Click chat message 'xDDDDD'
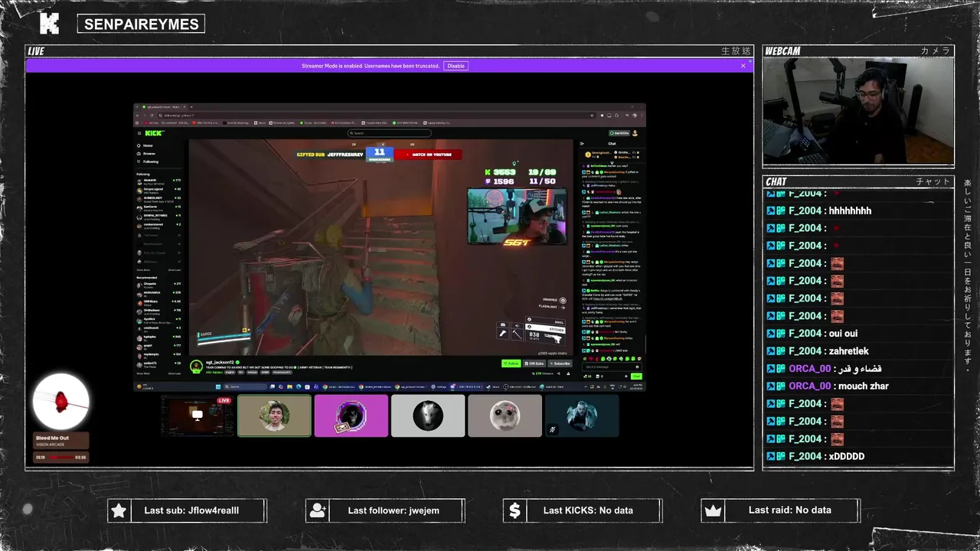 pos(847,456)
